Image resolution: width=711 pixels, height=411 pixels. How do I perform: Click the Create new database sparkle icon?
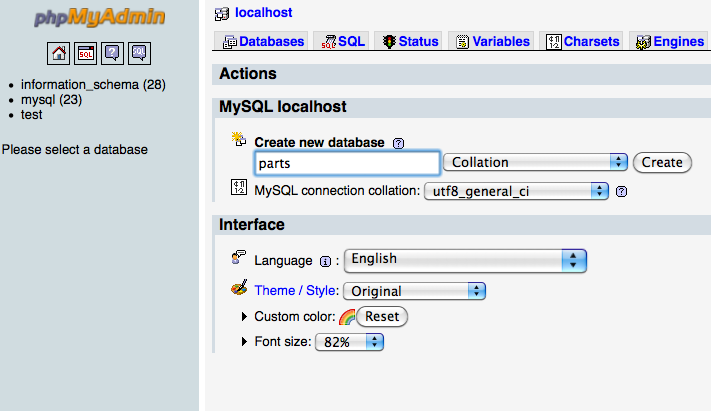coord(239,139)
